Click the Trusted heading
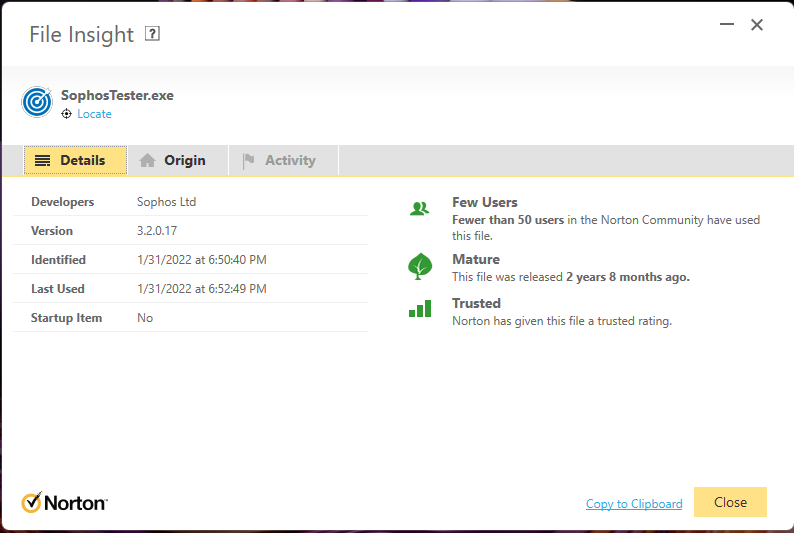794x533 pixels. click(477, 303)
